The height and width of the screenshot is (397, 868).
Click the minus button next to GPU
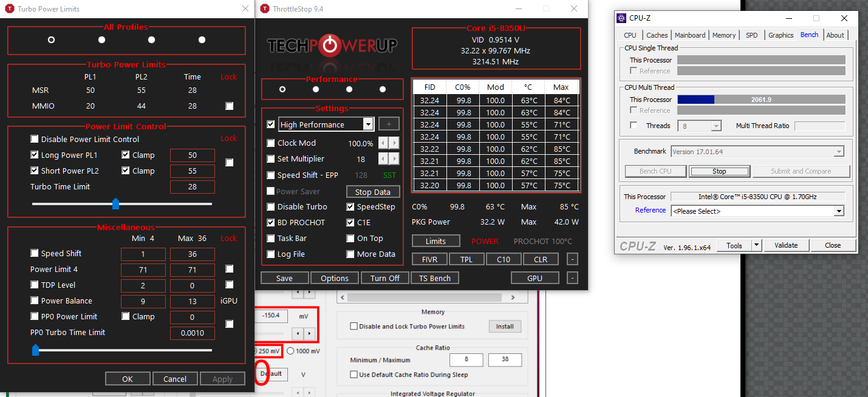[572, 278]
